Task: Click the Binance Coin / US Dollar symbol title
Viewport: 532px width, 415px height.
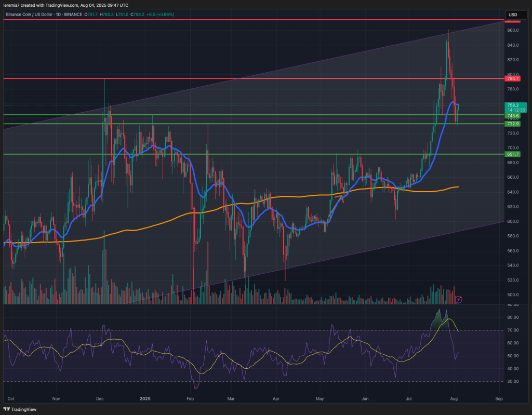Action: [29, 15]
